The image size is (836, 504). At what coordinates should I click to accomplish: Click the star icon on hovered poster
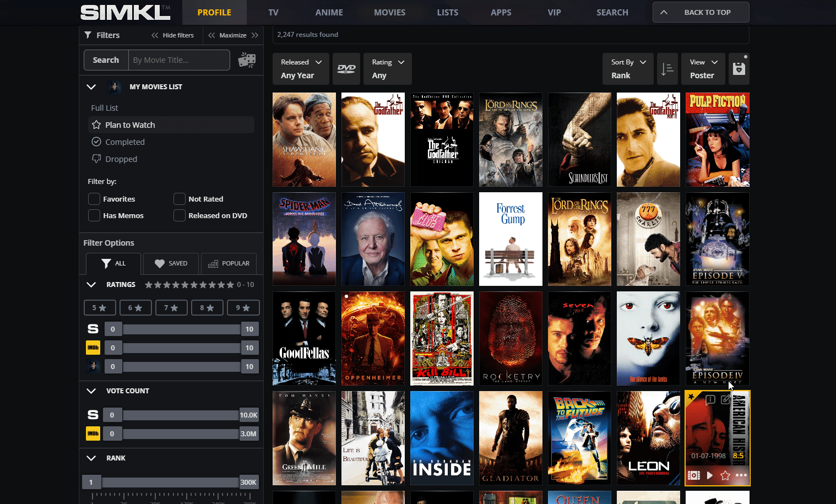click(725, 475)
